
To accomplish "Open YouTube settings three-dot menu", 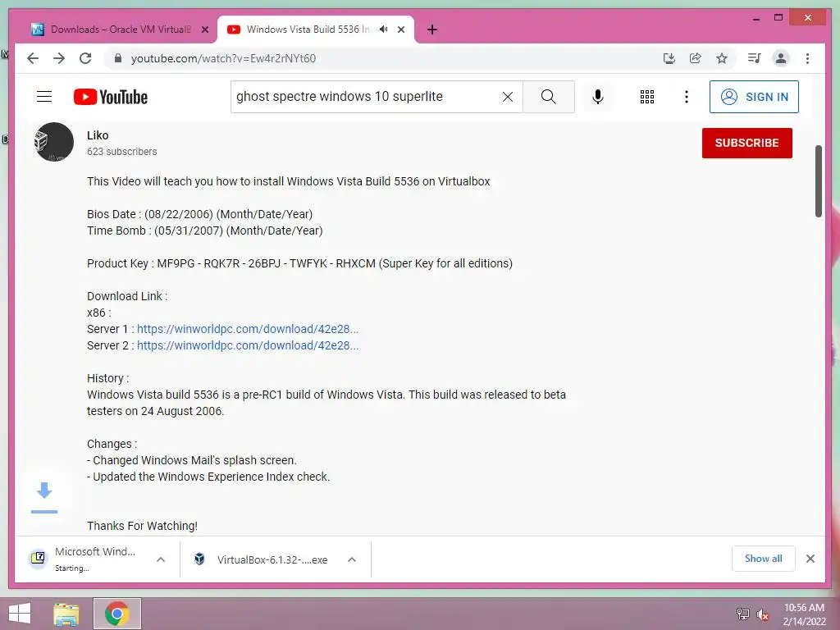I will click(x=687, y=97).
